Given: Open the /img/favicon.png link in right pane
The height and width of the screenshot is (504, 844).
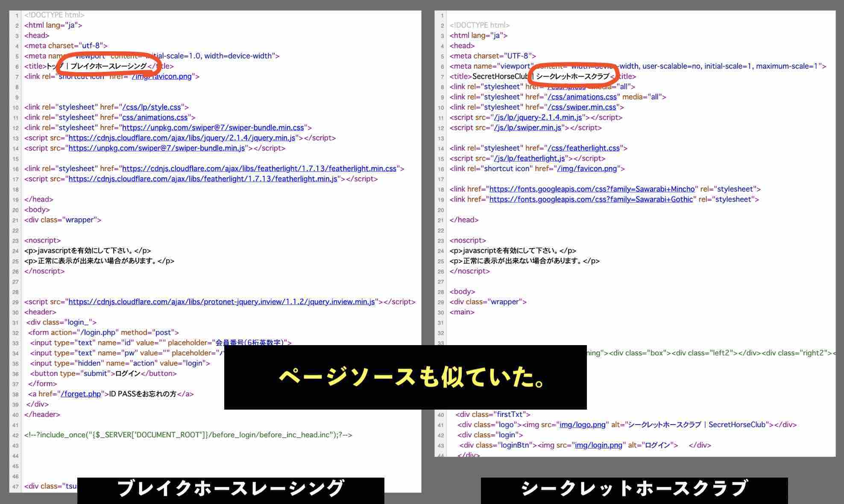Looking at the screenshot, I should click(588, 168).
